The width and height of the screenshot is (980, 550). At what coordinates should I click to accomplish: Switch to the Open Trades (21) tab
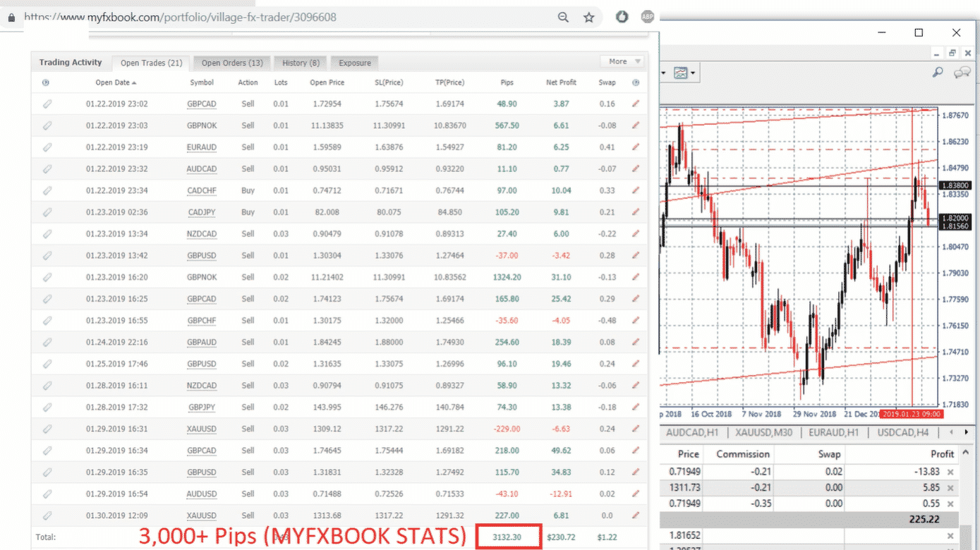pyautogui.click(x=151, y=63)
